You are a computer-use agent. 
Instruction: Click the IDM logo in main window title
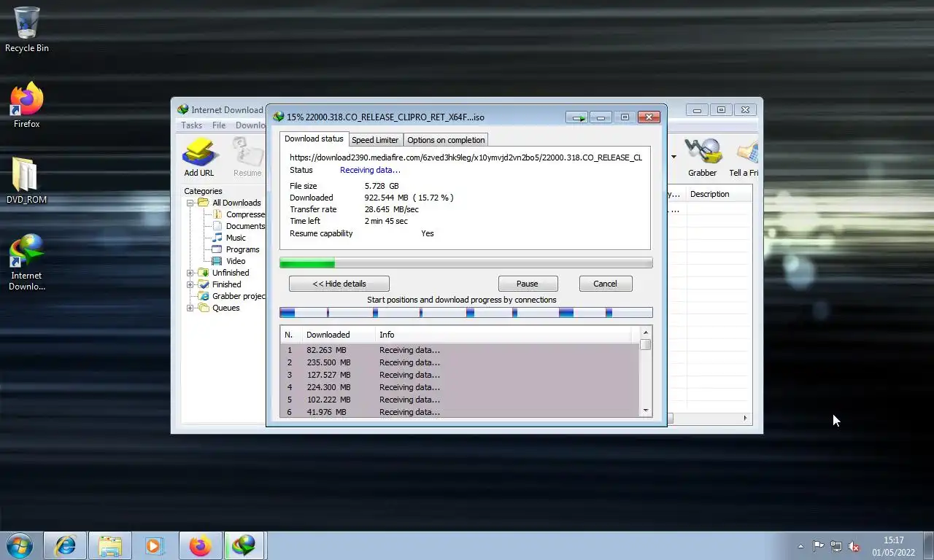tap(183, 109)
